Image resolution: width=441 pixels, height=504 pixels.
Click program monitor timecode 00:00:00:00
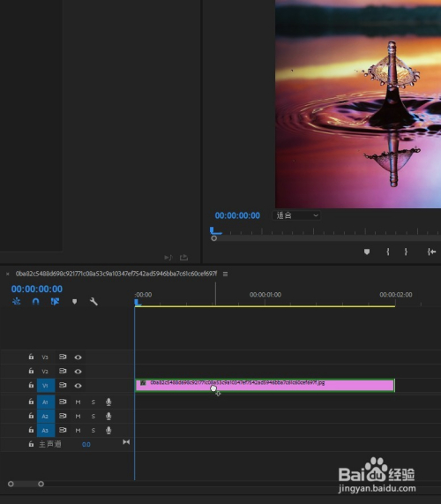click(237, 215)
